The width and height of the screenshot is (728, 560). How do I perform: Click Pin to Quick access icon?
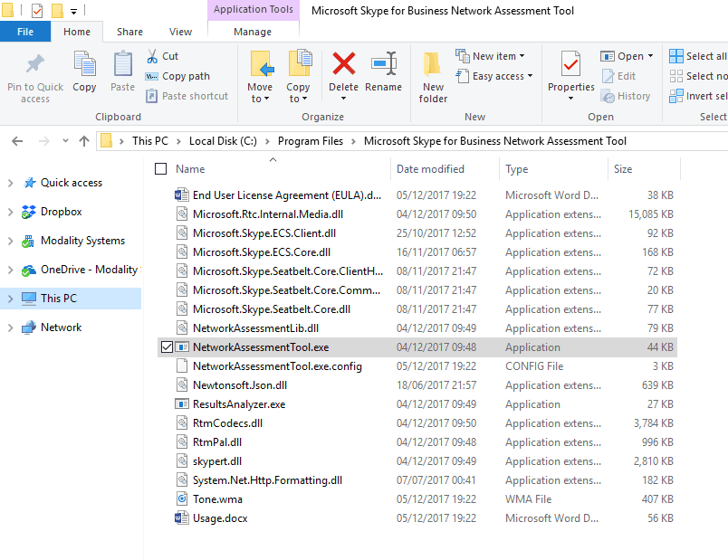[35, 66]
